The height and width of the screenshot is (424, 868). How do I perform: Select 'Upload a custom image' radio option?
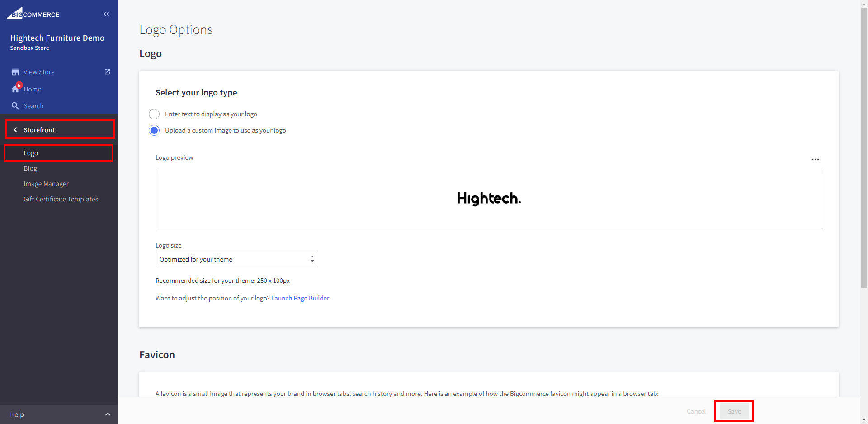(x=154, y=130)
